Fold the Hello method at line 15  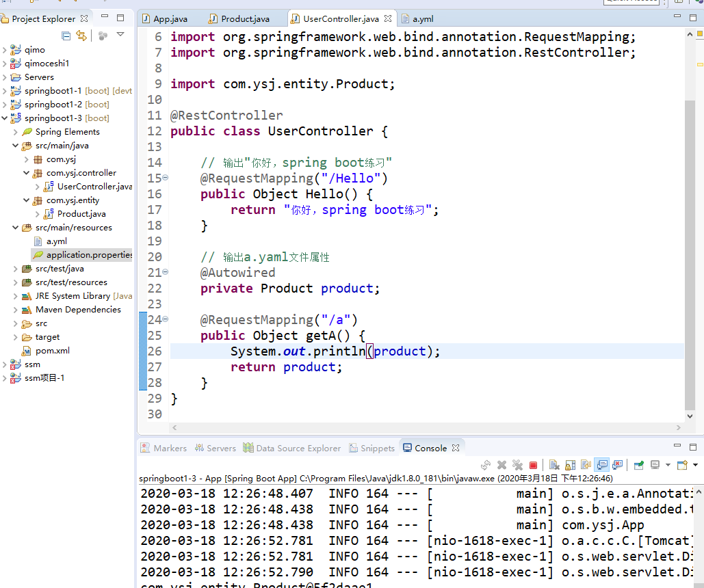click(166, 178)
